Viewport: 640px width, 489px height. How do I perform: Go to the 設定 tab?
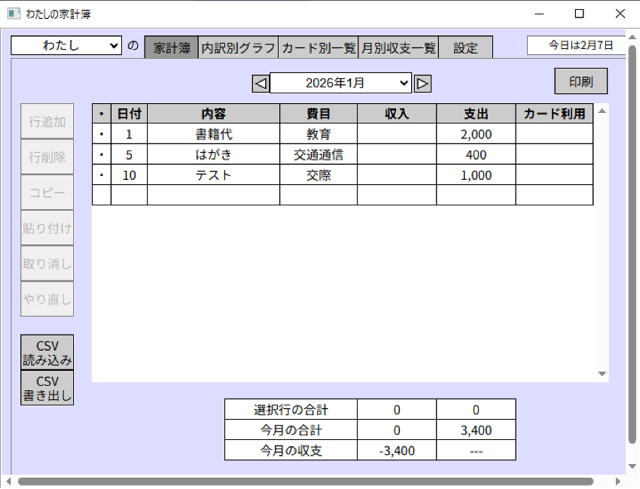tap(465, 47)
